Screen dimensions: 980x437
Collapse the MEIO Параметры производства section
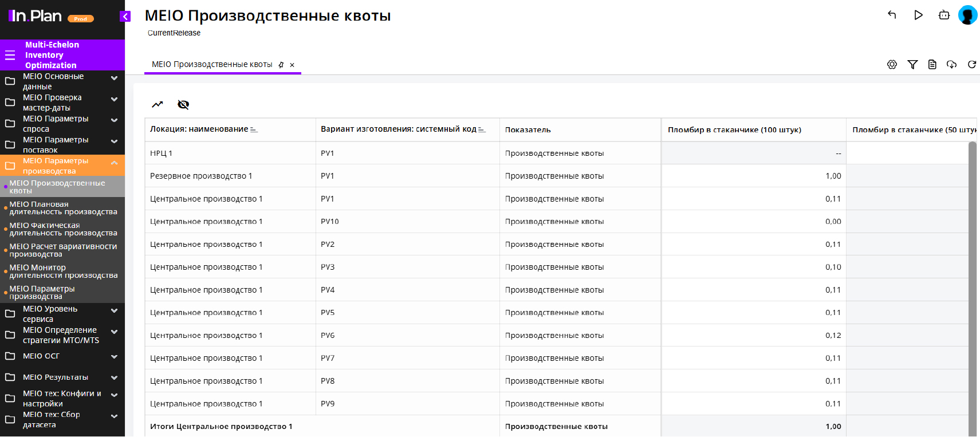[114, 163]
